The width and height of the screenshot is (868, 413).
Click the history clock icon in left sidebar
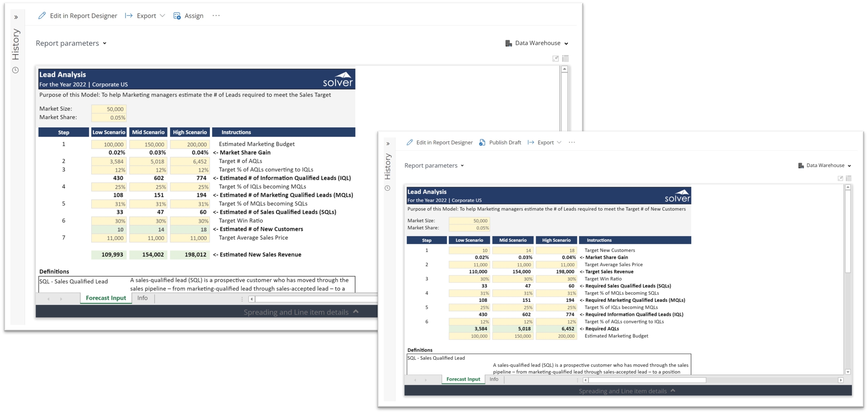point(16,70)
